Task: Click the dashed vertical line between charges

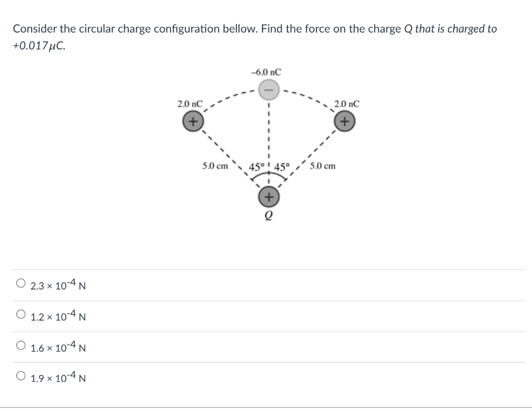Action: click(x=269, y=135)
